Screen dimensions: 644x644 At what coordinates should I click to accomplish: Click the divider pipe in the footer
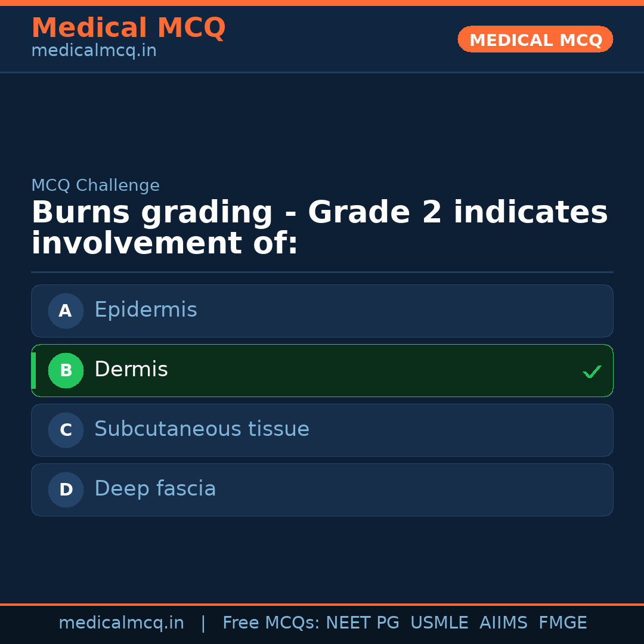coord(203,622)
